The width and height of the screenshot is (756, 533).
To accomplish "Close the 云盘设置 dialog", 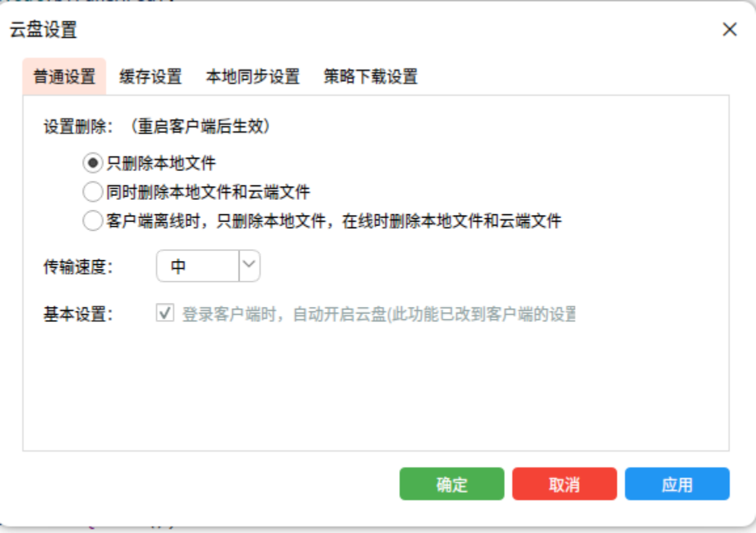I will coord(729,30).
